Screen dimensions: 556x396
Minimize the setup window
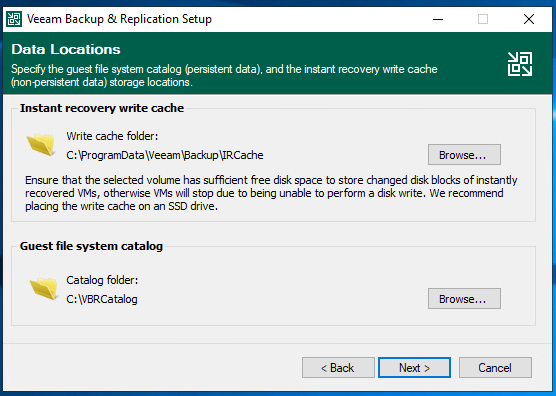coord(438,19)
